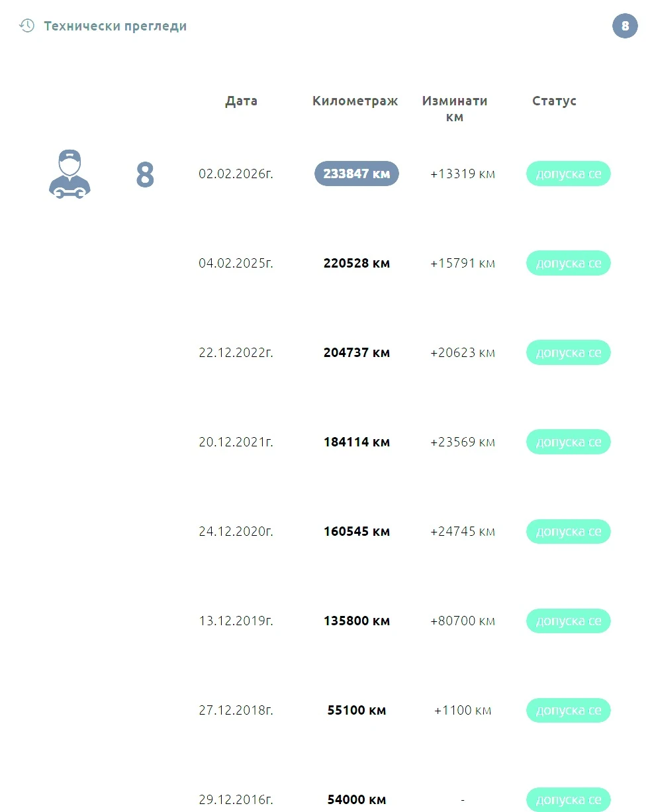The width and height of the screenshot is (650, 812).
Task: Click the допуска се status for 20.12.2021
Action: point(568,442)
